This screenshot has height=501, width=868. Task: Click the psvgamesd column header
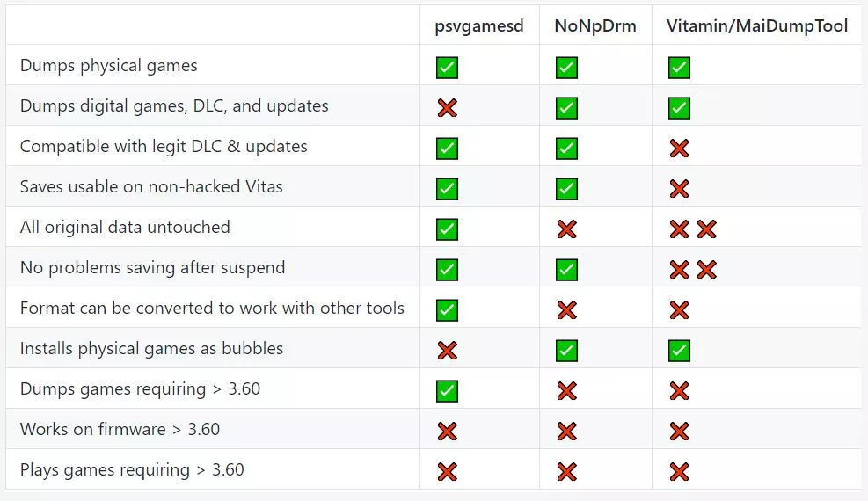point(479,25)
